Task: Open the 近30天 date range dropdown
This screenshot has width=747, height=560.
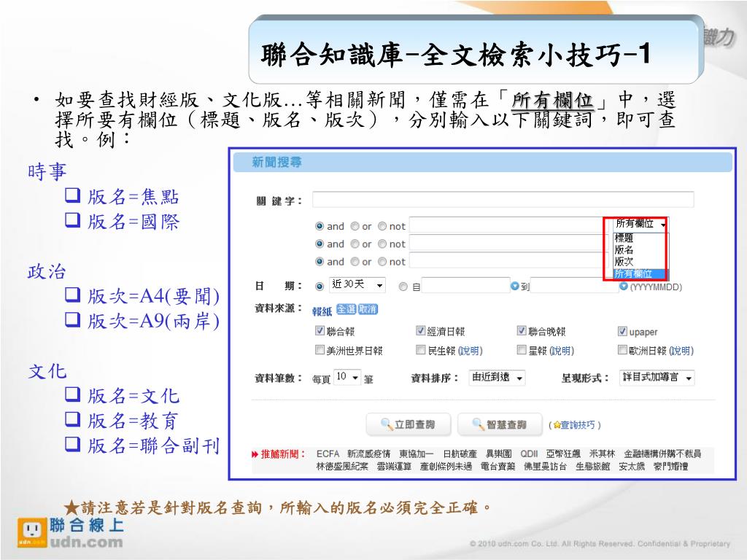Action: (x=357, y=285)
